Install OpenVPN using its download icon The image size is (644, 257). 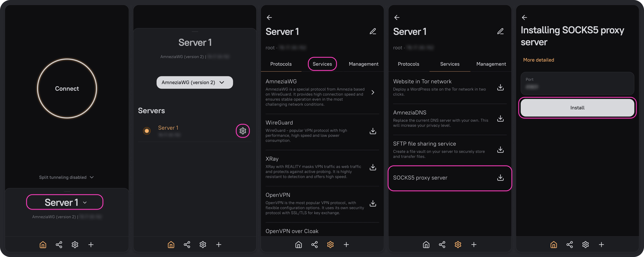[x=373, y=203]
